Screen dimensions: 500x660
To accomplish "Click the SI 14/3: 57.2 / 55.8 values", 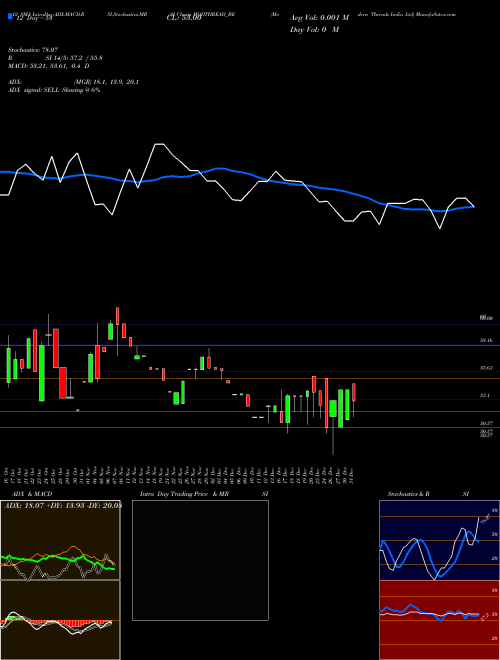I will pos(74,58).
